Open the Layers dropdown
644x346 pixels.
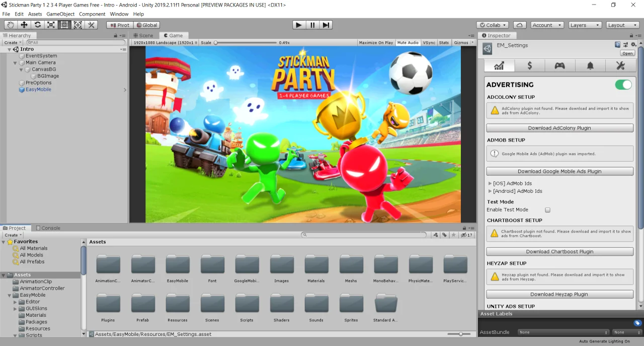point(585,25)
